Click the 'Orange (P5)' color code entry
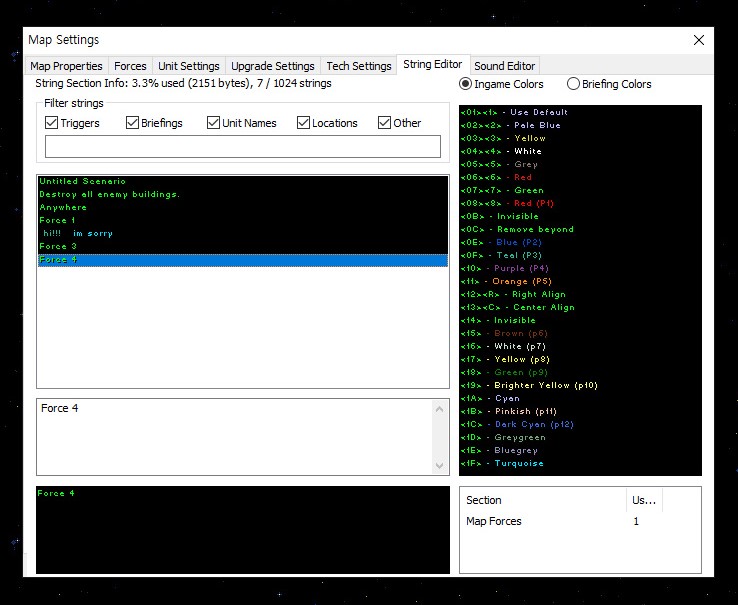 (506, 282)
